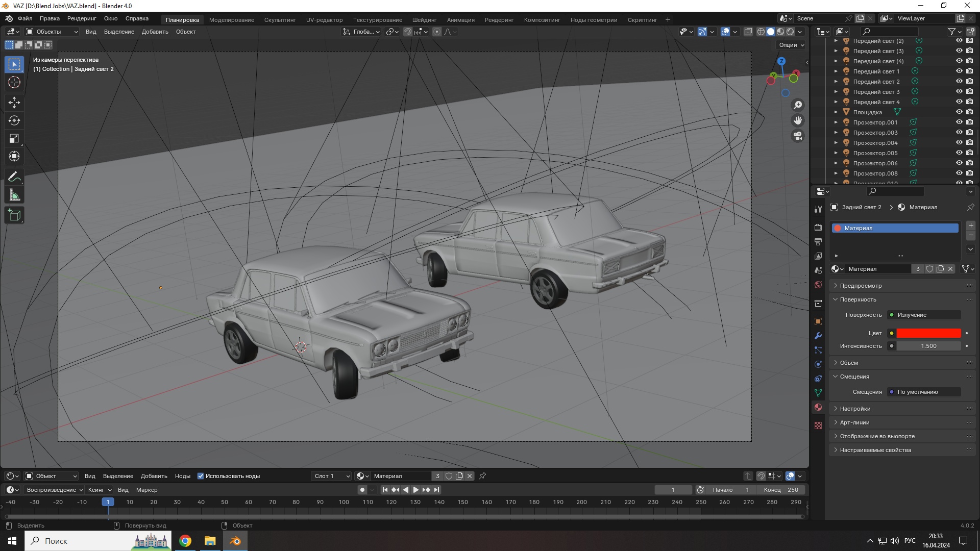This screenshot has width=980, height=551.
Task: Open the Слот 1 dropdown
Action: click(x=332, y=476)
